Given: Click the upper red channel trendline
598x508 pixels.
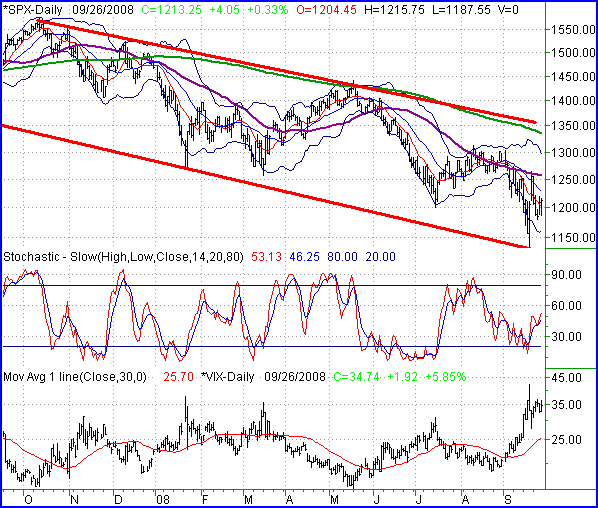Looking at the screenshot, I should coord(286,71).
